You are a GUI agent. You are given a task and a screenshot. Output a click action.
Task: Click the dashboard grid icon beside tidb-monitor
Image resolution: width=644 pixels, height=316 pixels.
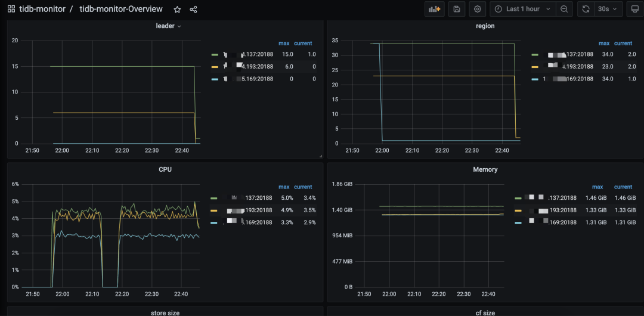pos(11,9)
